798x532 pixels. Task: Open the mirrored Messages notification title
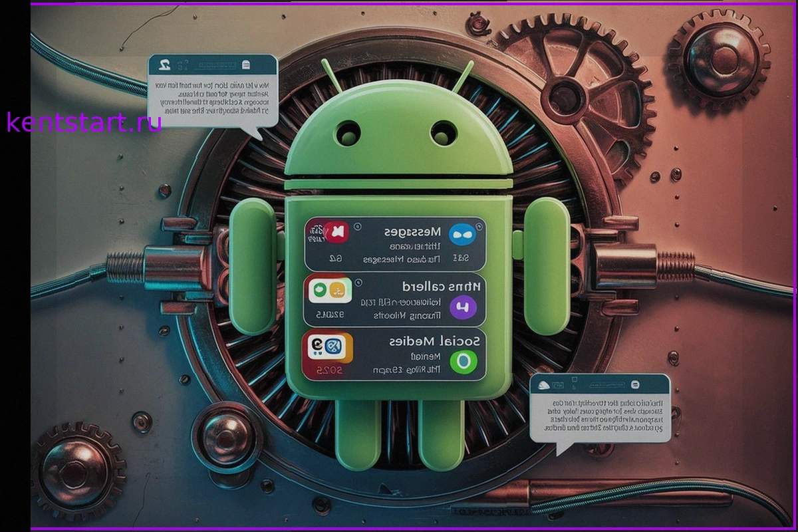pos(412,231)
